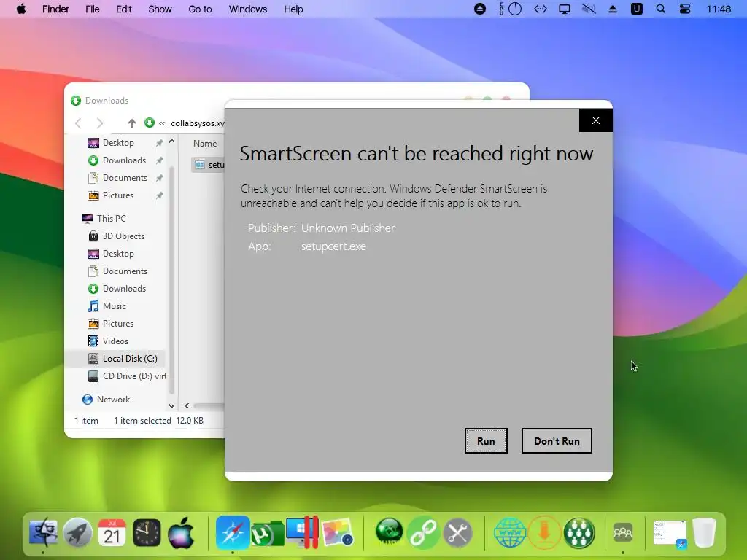Viewport: 747px width, 560px height.
Task: Open Spotlight search magnifier
Action: tap(661, 9)
